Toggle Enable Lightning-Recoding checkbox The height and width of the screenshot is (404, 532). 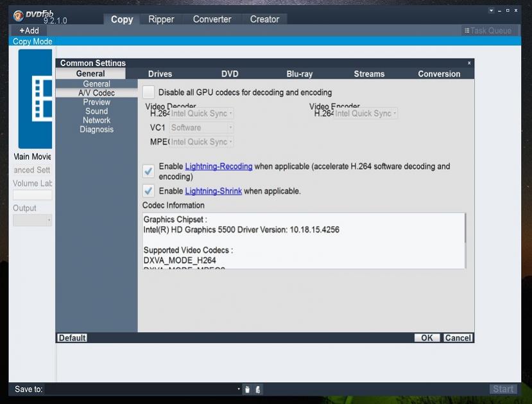tap(148, 171)
